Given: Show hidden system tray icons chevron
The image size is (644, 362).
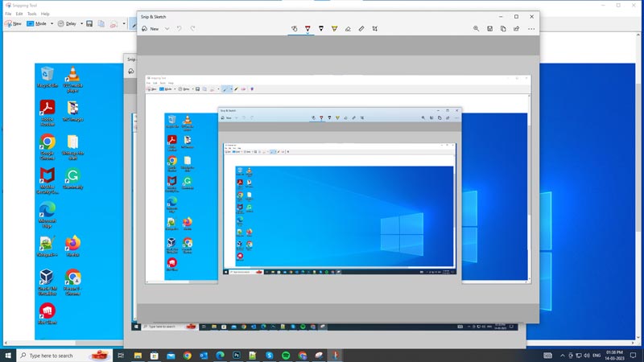Looking at the screenshot, I should tap(562, 356).
